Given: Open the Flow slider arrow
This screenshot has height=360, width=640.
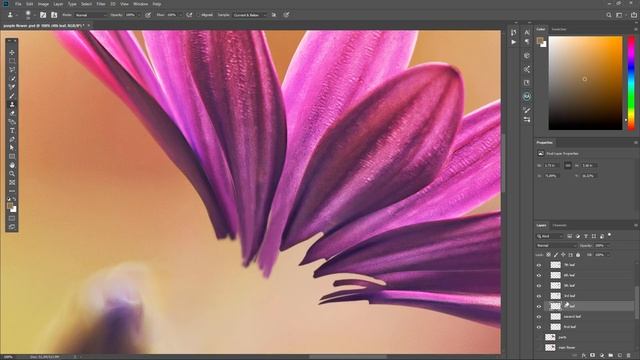Looking at the screenshot, I should pyautogui.click(x=180, y=15).
